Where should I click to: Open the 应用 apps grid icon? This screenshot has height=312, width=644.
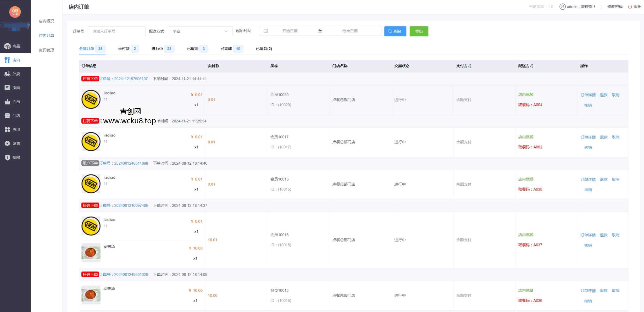pos(7,130)
